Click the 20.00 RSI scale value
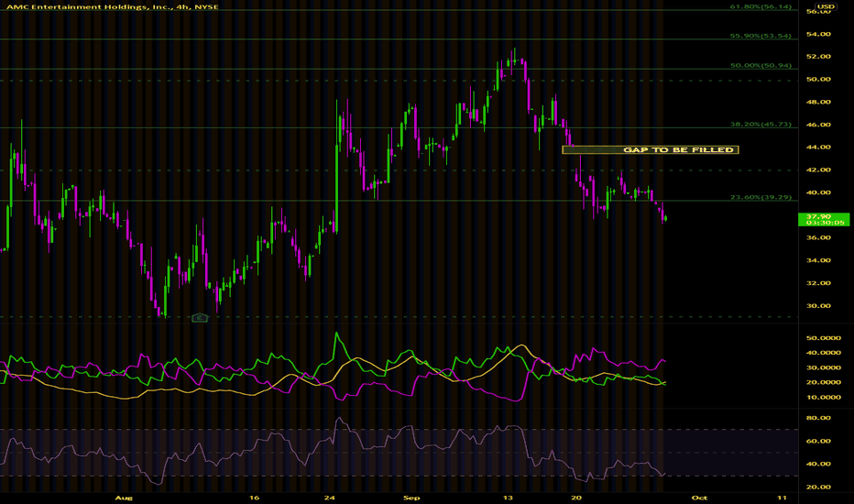 point(818,488)
